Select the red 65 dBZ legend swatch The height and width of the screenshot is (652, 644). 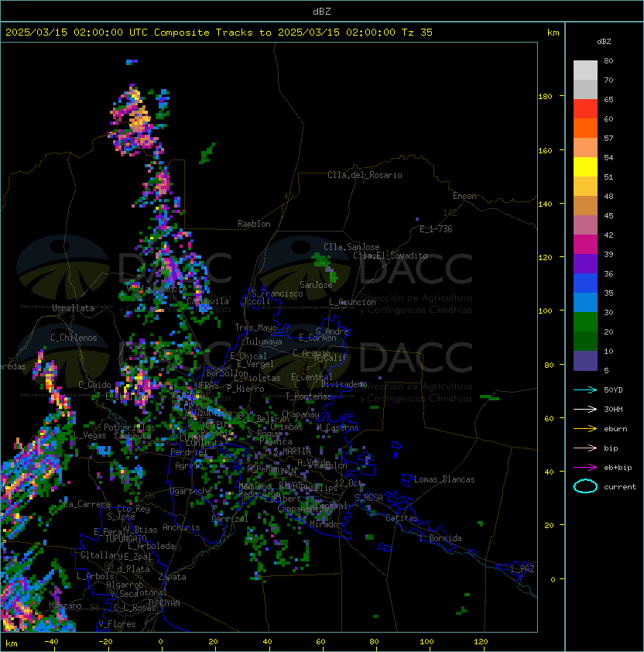585,109
